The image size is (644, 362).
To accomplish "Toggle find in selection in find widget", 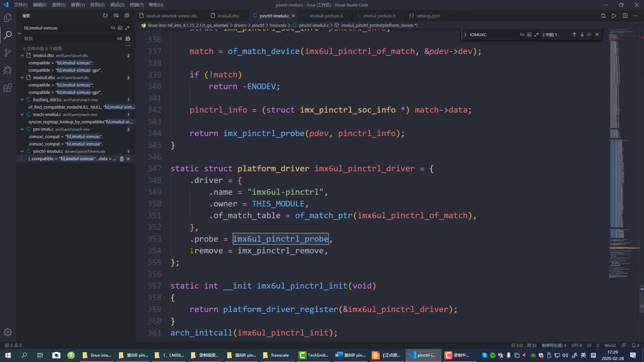I will (589, 35).
